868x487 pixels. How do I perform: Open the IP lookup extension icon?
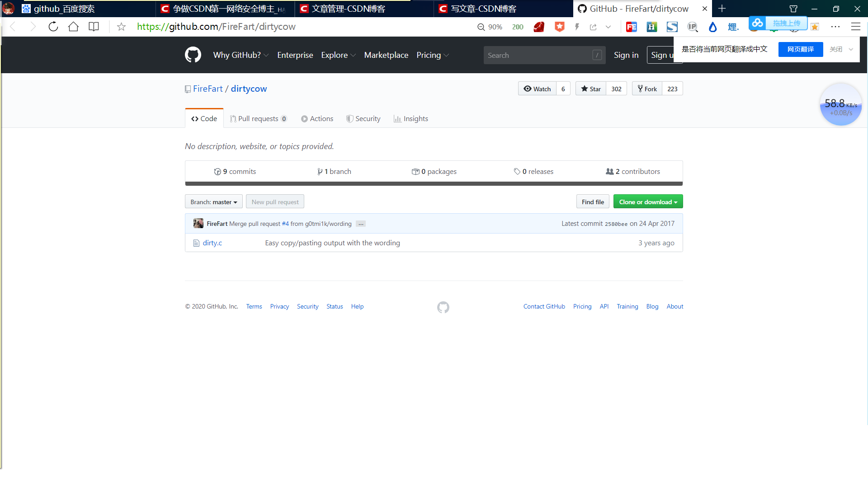coord(693,27)
